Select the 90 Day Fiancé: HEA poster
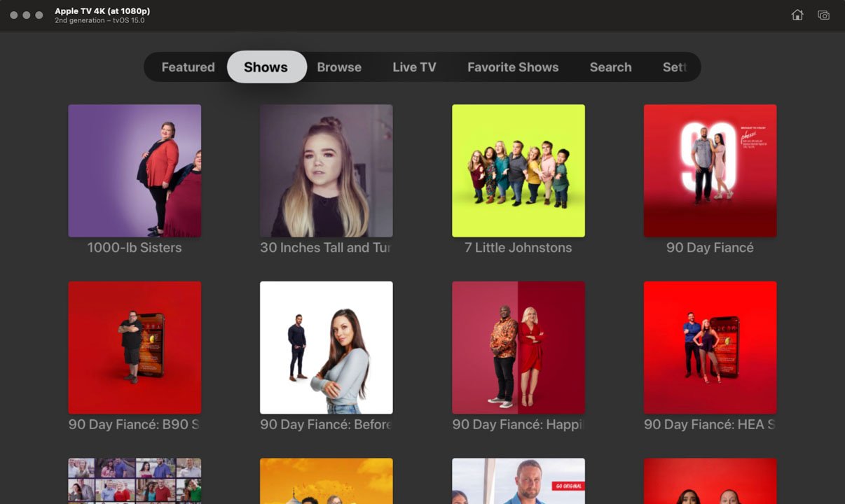Screen dimensions: 845x504 tap(710, 347)
